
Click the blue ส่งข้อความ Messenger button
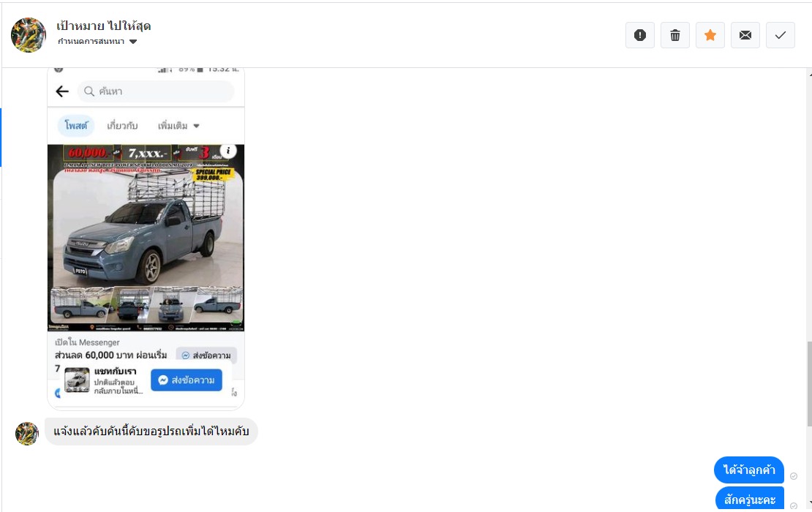tap(187, 380)
